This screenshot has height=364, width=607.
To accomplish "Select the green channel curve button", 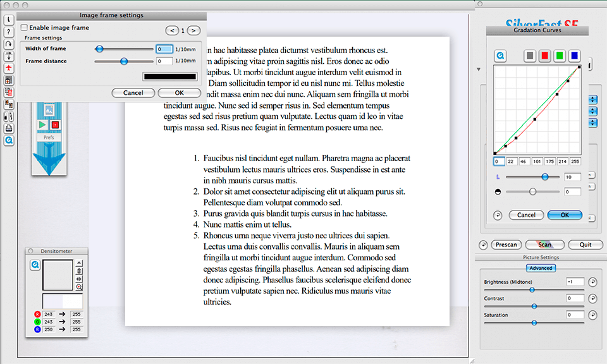I will point(560,56).
